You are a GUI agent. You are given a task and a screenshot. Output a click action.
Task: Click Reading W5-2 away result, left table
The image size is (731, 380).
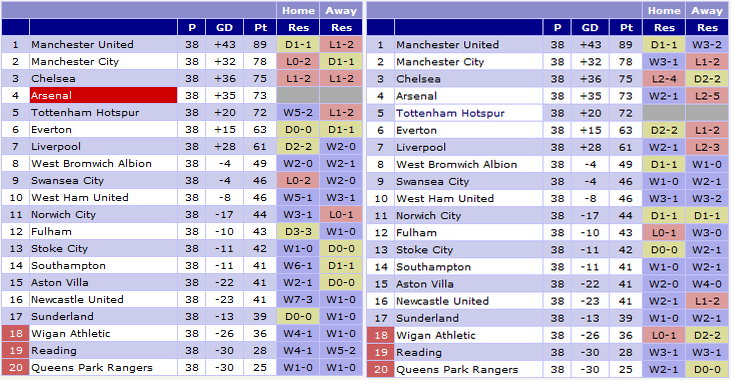point(341,350)
